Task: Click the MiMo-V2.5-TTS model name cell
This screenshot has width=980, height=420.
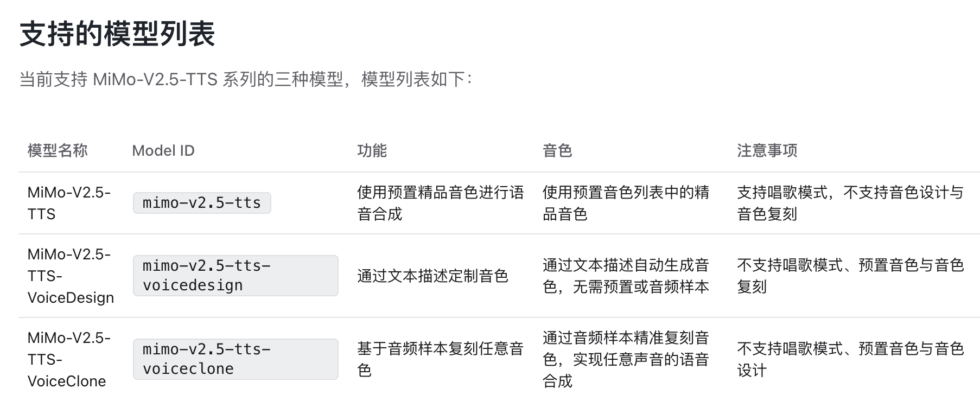Action: 69,203
